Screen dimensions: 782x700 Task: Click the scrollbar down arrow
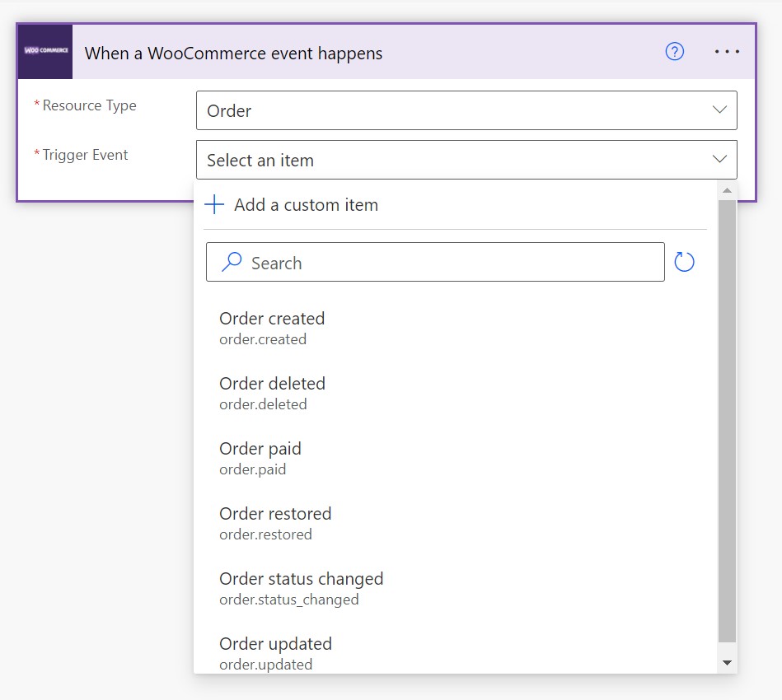[x=726, y=662]
